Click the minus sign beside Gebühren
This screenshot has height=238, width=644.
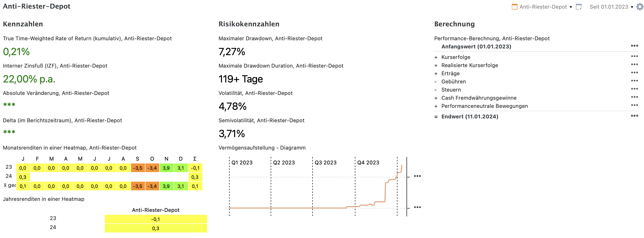pos(436,82)
